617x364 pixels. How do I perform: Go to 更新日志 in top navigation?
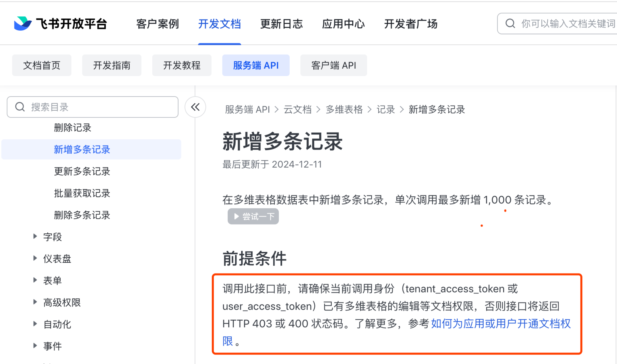point(281,24)
